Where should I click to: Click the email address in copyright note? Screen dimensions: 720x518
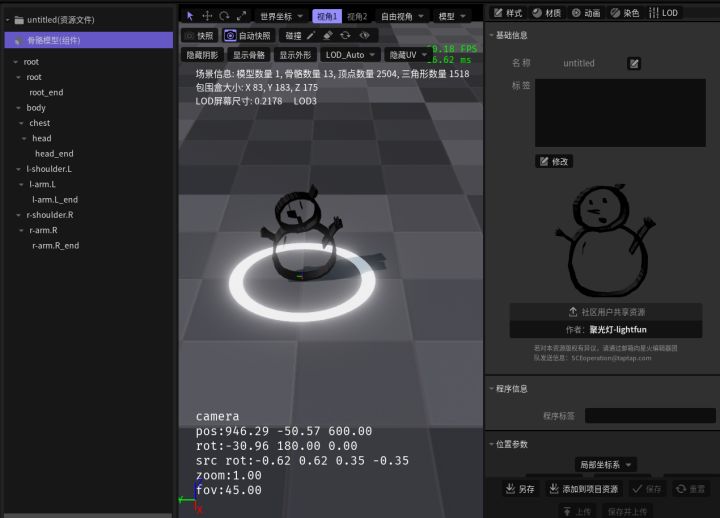tap(611, 358)
